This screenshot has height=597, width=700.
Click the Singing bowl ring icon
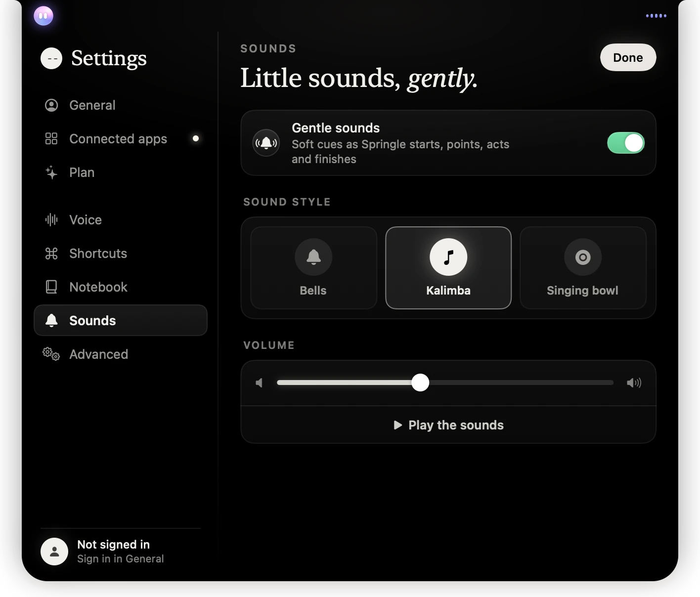click(583, 257)
